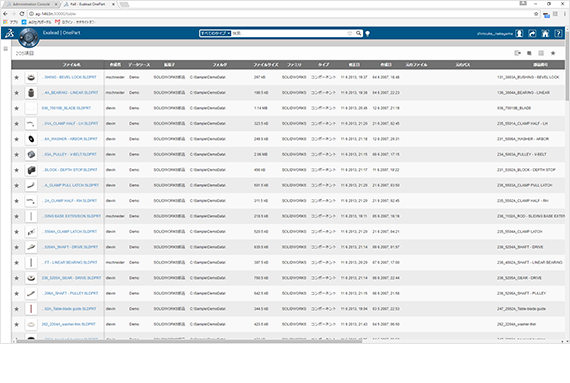Click the first bookmark in bookmarks bar
This screenshot has height=383, width=570.
[x=11, y=22]
